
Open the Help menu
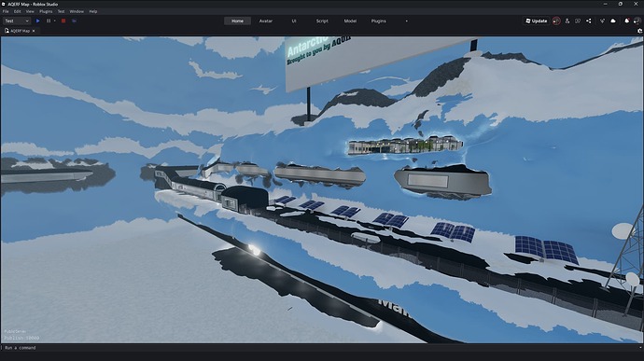pos(93,11)
